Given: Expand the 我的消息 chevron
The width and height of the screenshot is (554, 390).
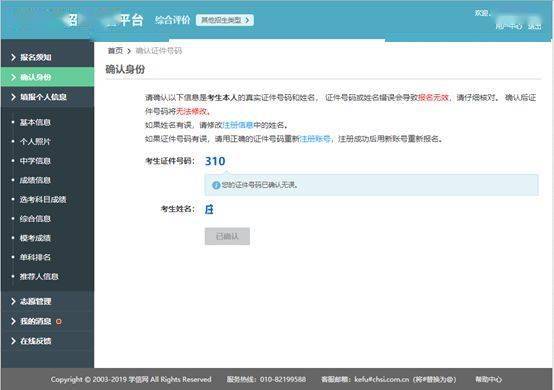Looking at the screenshot, I should coord(13,321).
